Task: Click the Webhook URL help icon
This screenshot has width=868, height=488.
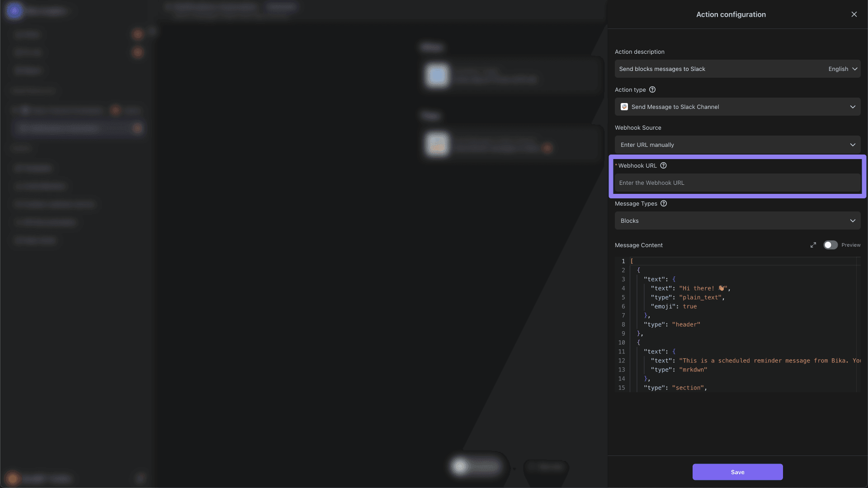Action: pos(663,166)
